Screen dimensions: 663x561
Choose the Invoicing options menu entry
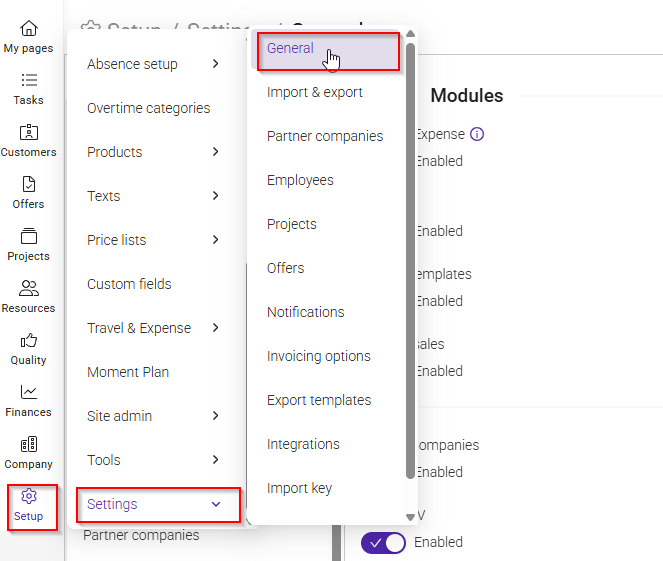pos(319,356)
